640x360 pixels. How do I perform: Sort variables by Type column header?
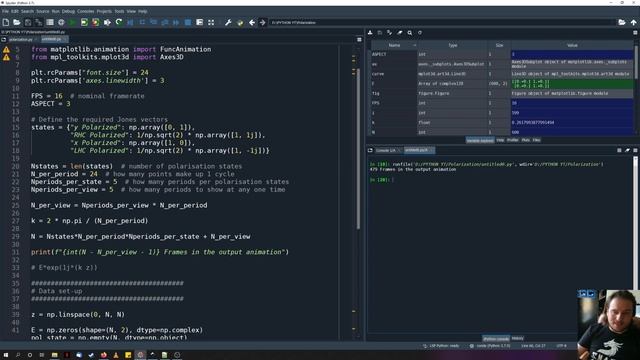coord(453,45)
